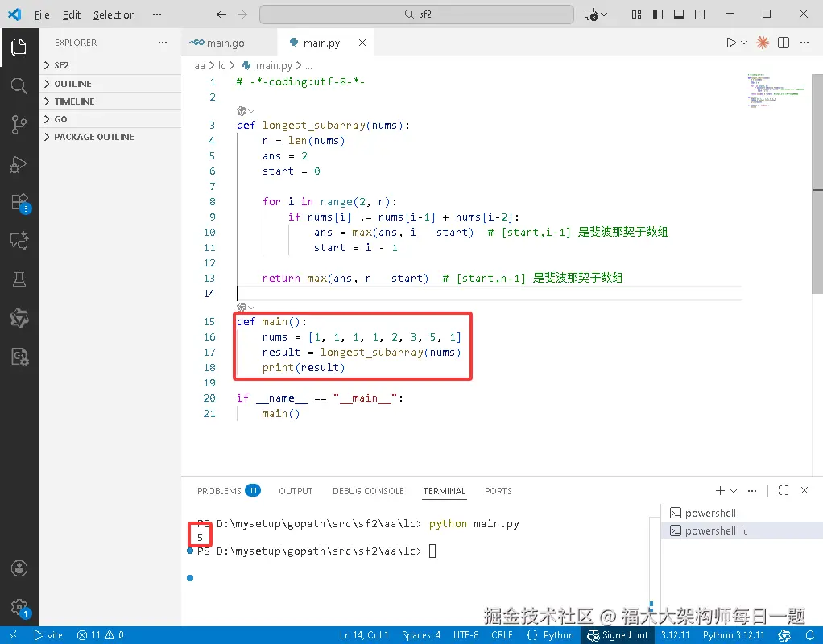Screen dimensions: 823x644
Task: Open the File menu
Action: point(41,14)
